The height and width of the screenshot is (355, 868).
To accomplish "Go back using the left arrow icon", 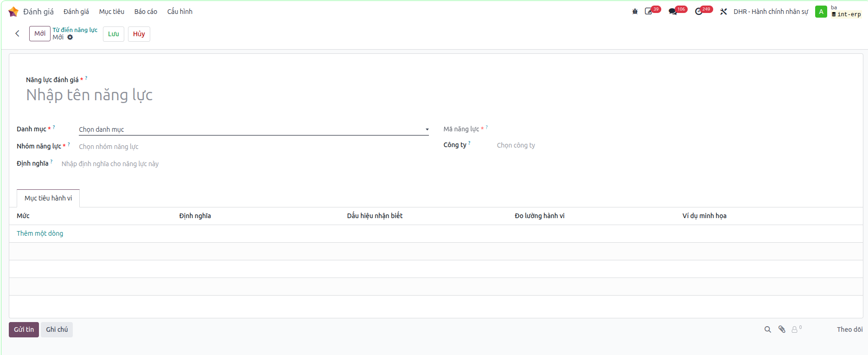I will pyautogui.click(x=17, y=33).
